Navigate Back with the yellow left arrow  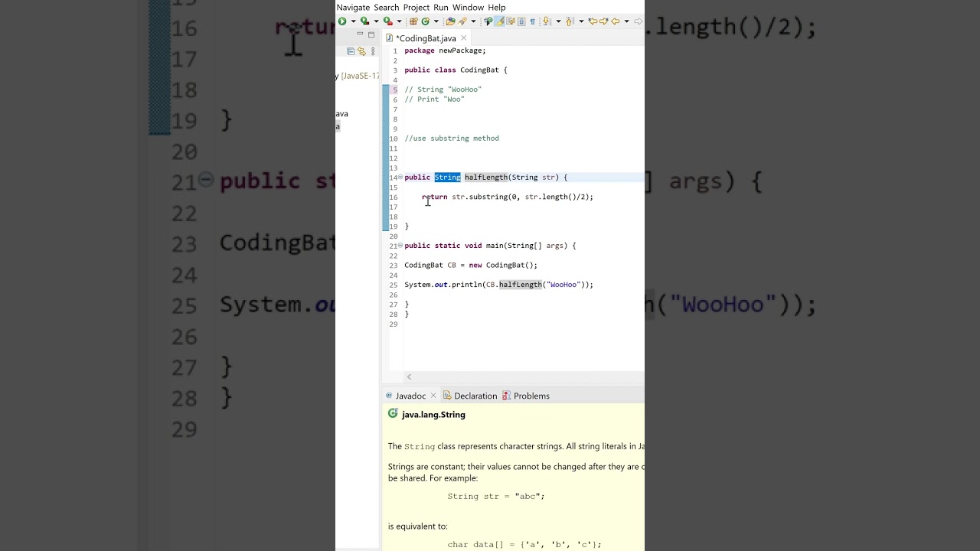click(x=615, y=21)
